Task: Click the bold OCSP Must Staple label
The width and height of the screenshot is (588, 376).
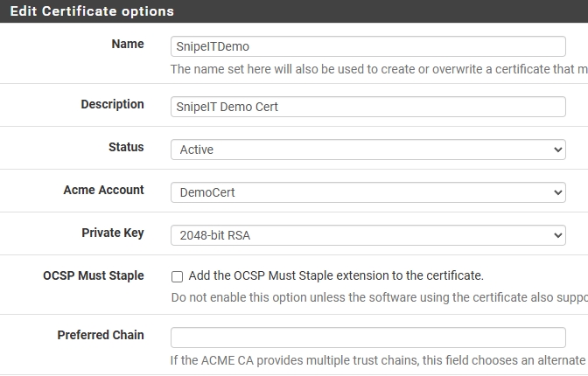Action: tap(94, 275)
